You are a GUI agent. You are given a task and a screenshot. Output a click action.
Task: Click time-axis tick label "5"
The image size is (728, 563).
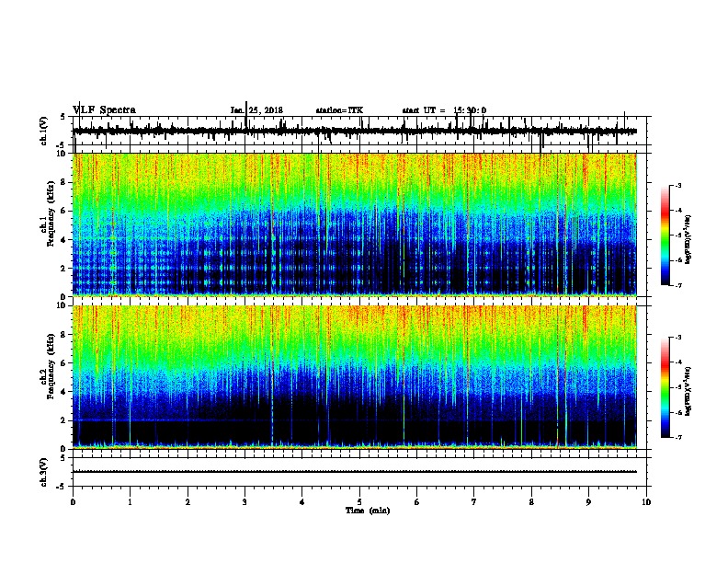point(359,502)
